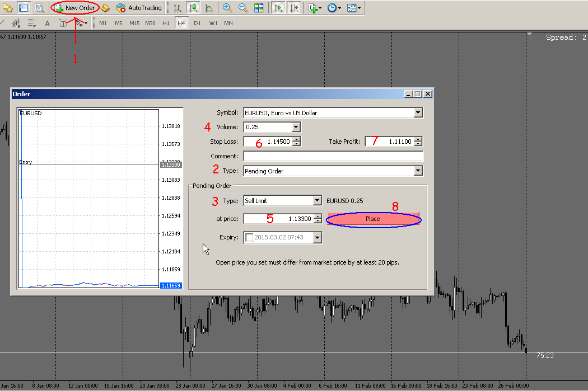Image resolution: width=588 pixels, height=391 pixels.
Task: Click into the Comment text field
Action: pyautogui.click(x=333, y=156)
